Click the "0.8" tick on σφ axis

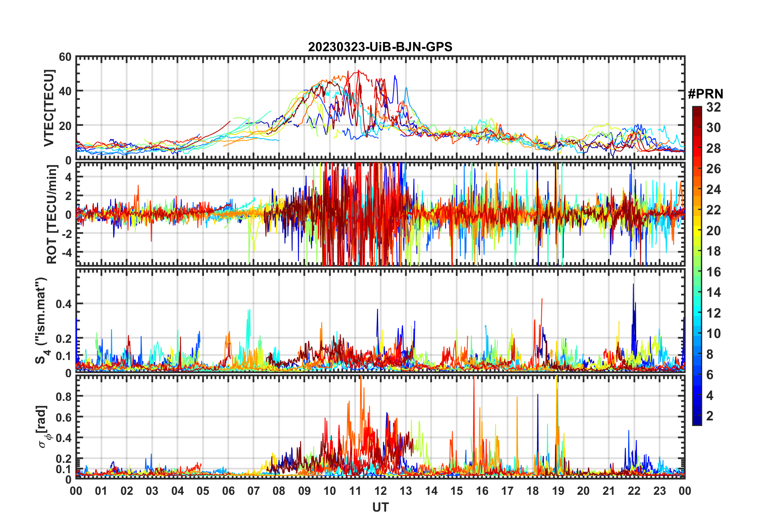click(64, 396)
